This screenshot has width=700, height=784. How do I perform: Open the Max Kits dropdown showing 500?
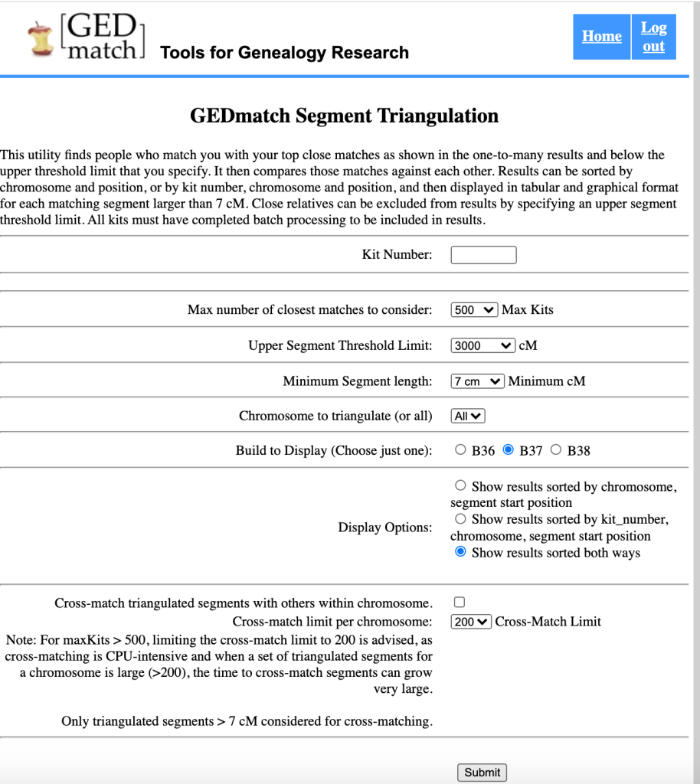coord(474,310)
